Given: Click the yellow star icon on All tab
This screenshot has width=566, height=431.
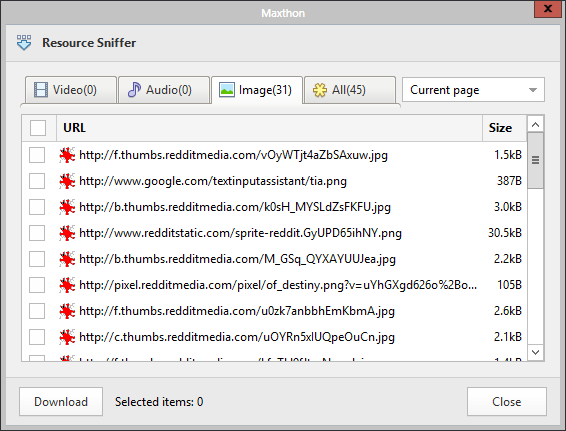Looking at the screenshot, I should [320, 90].
